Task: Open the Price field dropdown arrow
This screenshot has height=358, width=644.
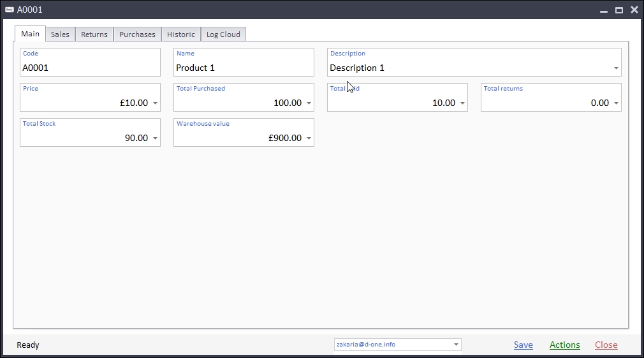Action: pos(155,103)
